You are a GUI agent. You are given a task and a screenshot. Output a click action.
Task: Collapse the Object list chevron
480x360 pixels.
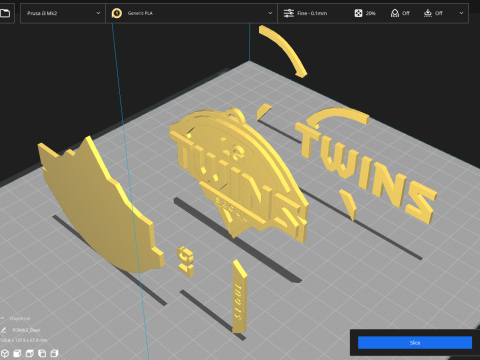pyautogui.click(x=3, y=319)
